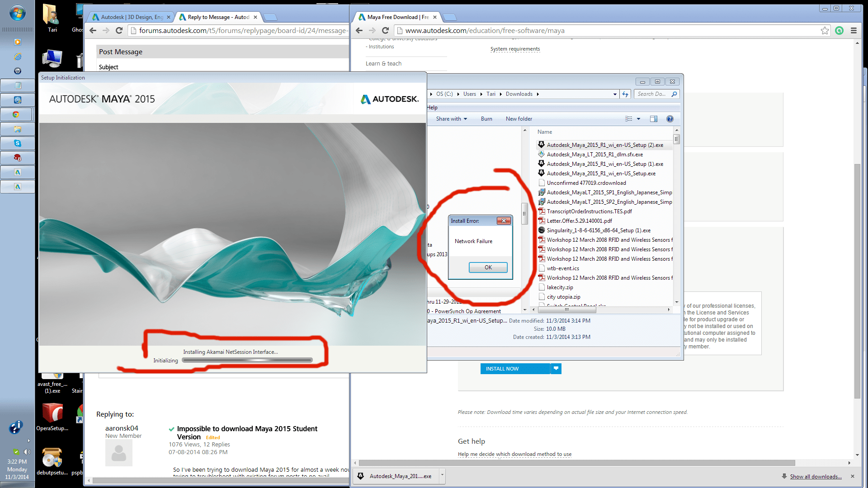
Task: Go back in the Maya download browser window
Action: [359, 30]
